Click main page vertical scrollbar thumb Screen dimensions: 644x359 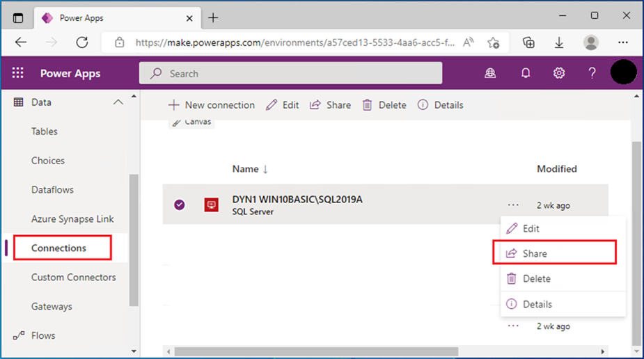click(x=636, y=242)
